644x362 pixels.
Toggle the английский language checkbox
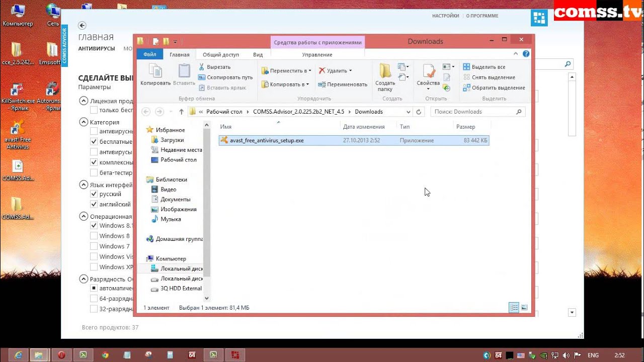point(94,204)
